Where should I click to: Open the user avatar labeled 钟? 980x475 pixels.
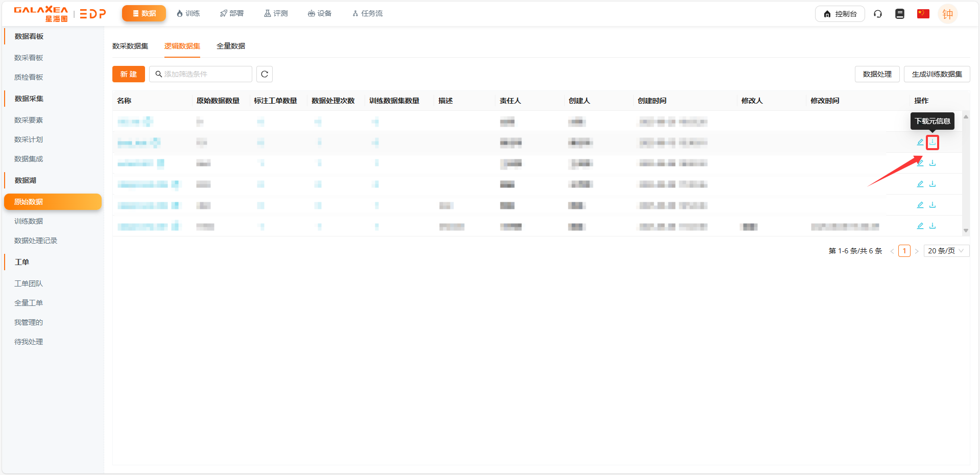[947, 14]
